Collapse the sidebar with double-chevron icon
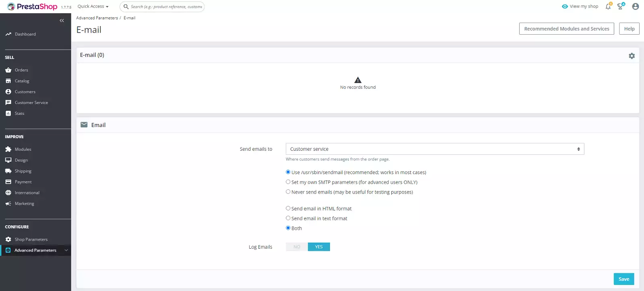This screenshot has height=291, width=644. point(62,21)
